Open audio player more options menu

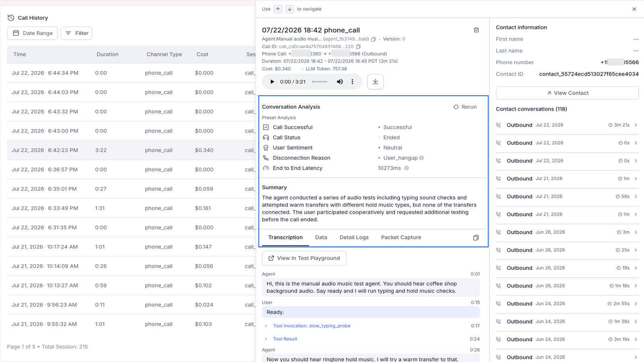pos(352,82)
